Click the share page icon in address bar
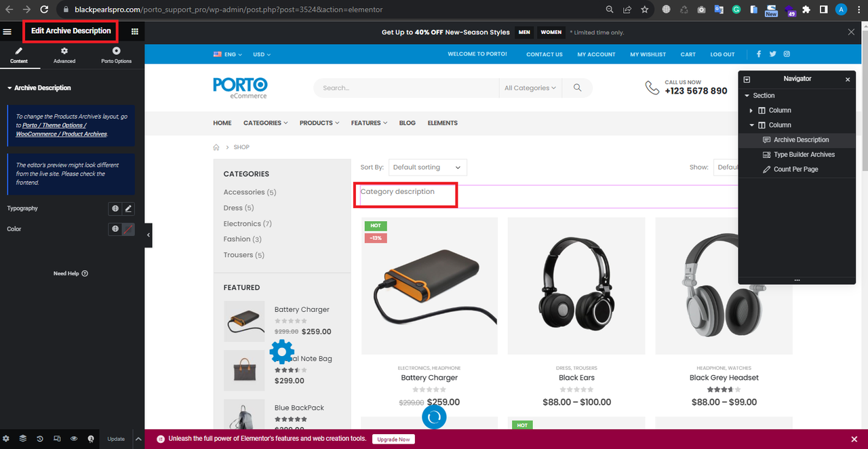 [627, 9]
